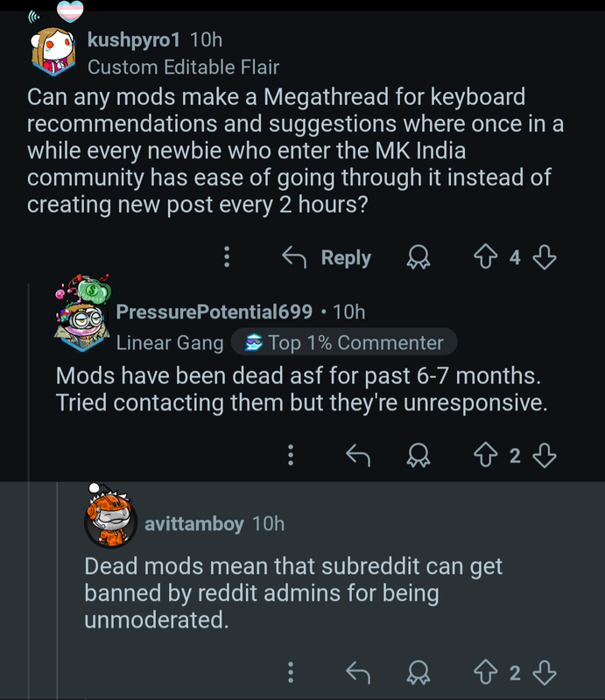Screen dimensions: 605x700
Task: Upvote PressurePotential699's comment
Action: 485,455
